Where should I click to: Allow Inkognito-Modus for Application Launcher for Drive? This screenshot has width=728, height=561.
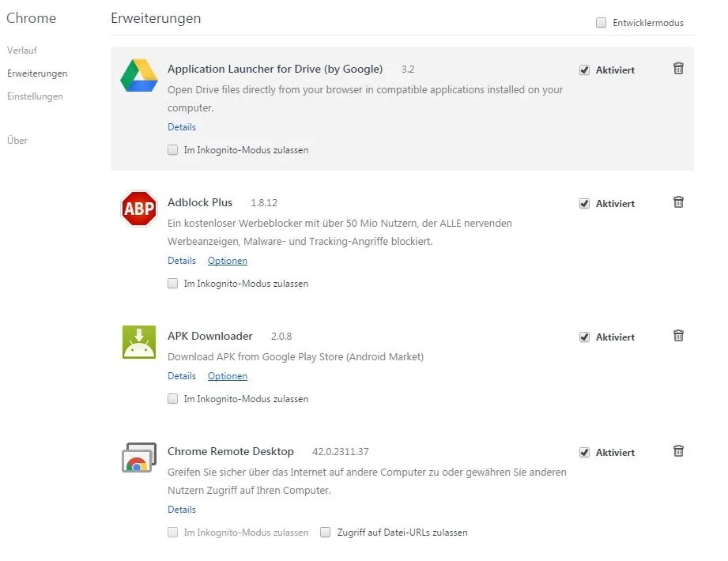(172, 149)
